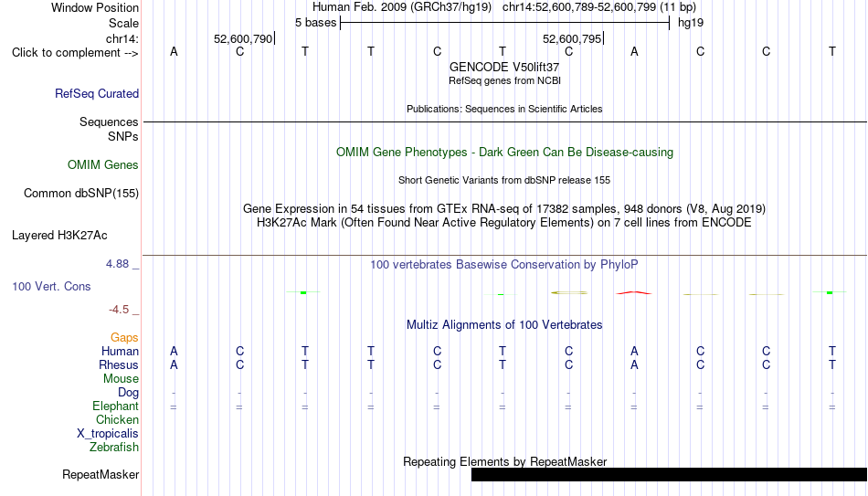This screenshot has width=868, height=496.
Task: Click the Layered H3K27Ac track label
Action: 59,236
